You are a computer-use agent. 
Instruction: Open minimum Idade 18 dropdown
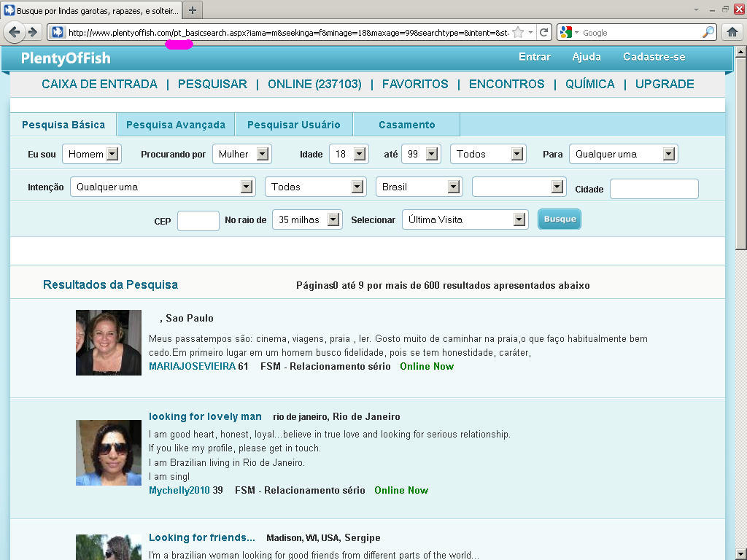(x=349, y=154)
